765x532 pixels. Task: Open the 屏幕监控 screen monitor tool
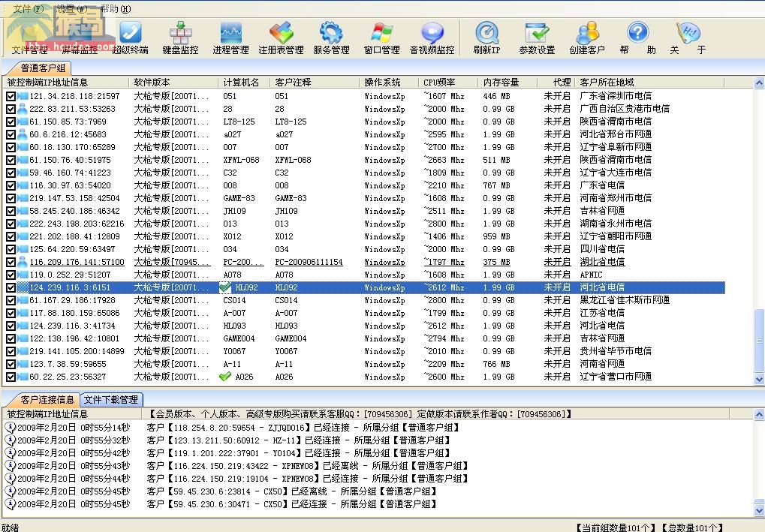(80, 38)
